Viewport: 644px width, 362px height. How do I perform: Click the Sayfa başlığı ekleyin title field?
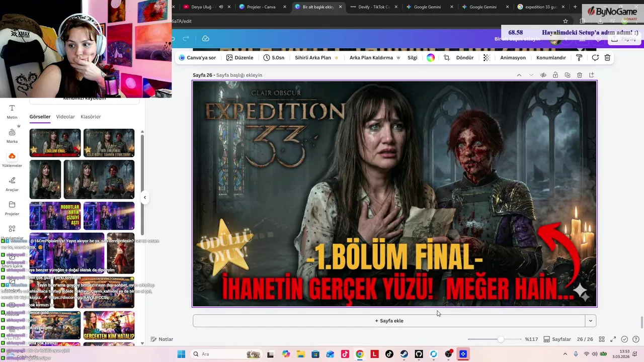coord(239,75)
